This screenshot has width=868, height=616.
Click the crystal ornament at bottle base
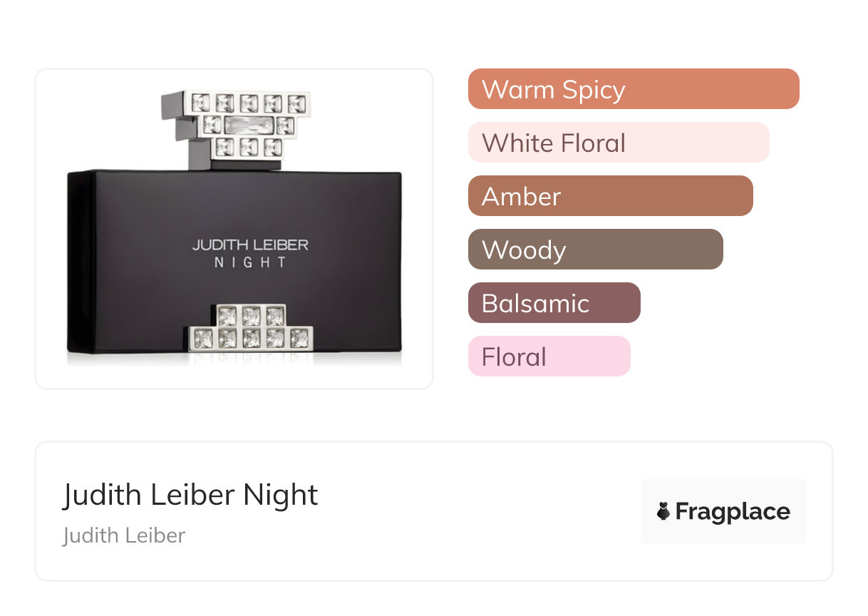250,328
